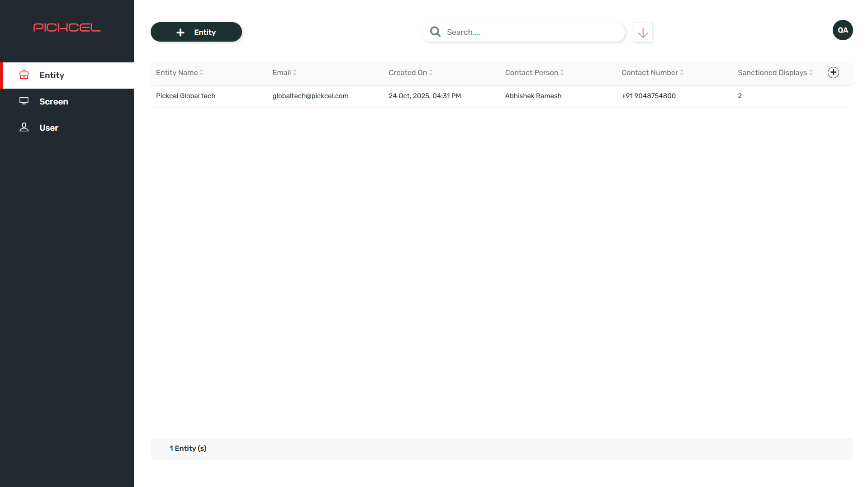Click the Pickcel logo

[x=66, y=28]
